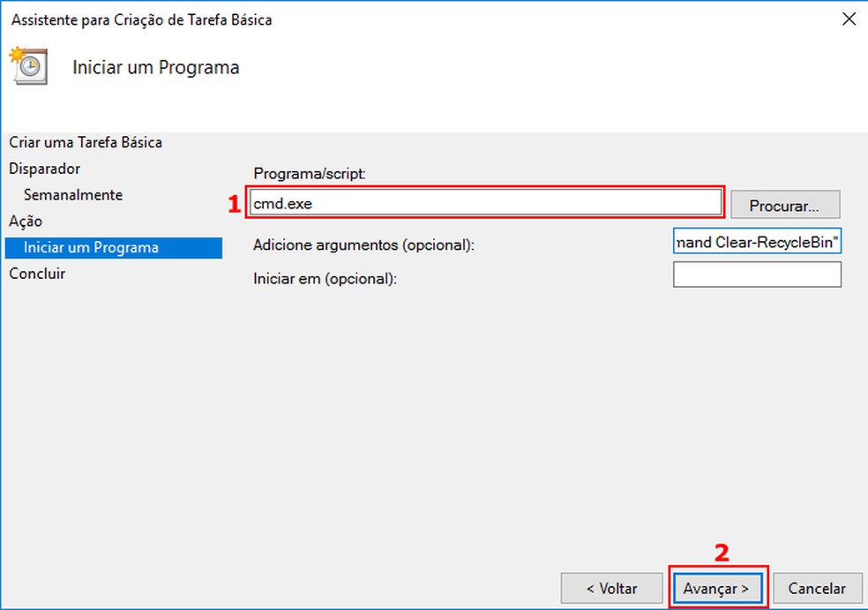Select highlighted 'Iniciar um Programa' sidebar step
The image size is (868, 610).
click(x=92, y=247)
